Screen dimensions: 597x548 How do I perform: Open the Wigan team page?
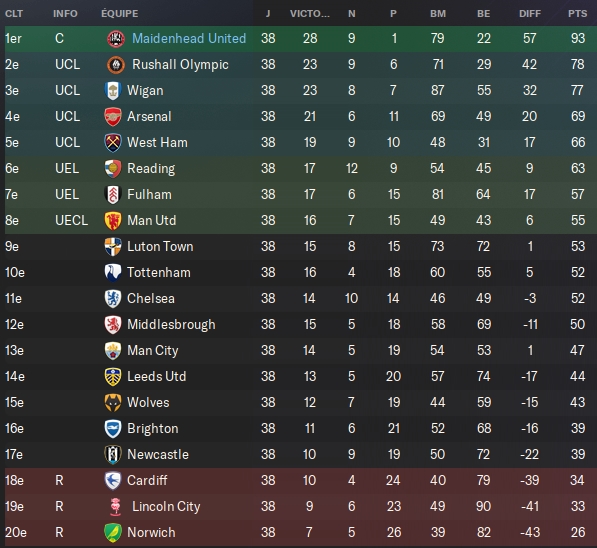pos(145,91)
